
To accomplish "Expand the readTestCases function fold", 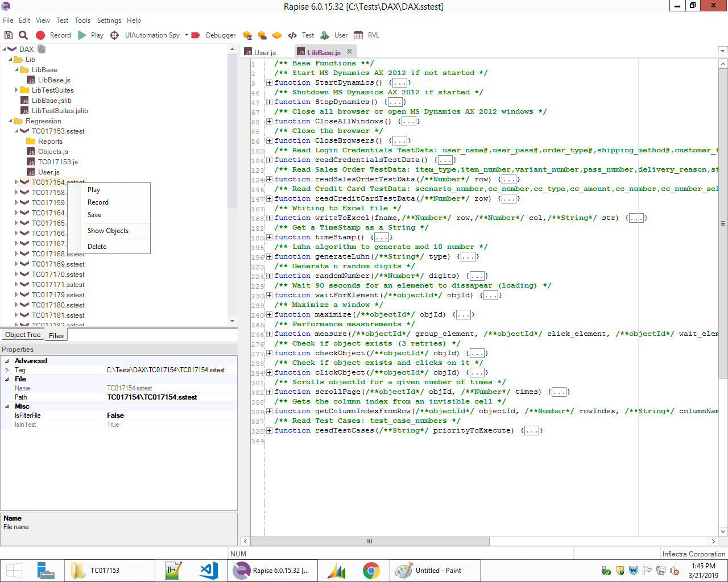I will pyautogui.click(x=269, y=430).
